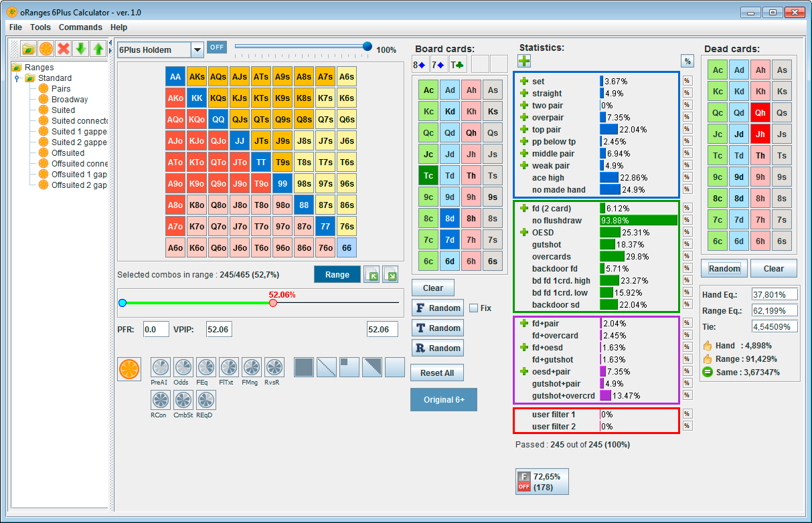Check the Fix checkbox
This screenshot has height=523, width=812.
(474, 308)
